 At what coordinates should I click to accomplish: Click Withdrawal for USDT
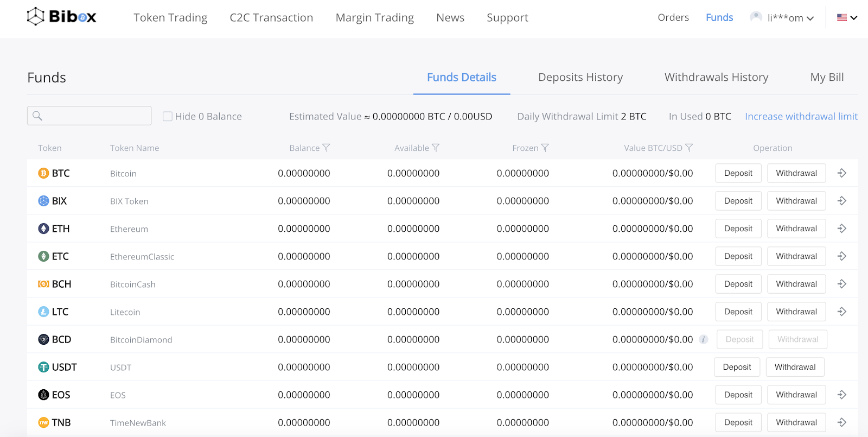tap(795, 367)
